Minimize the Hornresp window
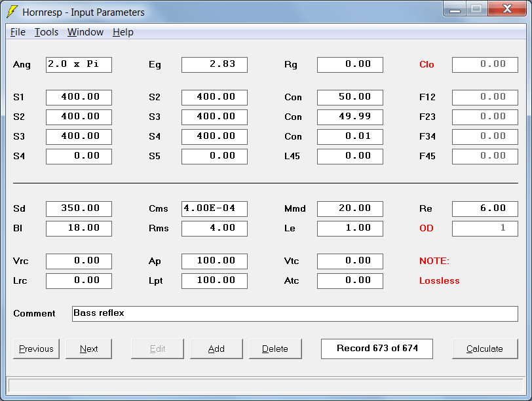Screen dimensions: 532x401 [x=455, y=9]
